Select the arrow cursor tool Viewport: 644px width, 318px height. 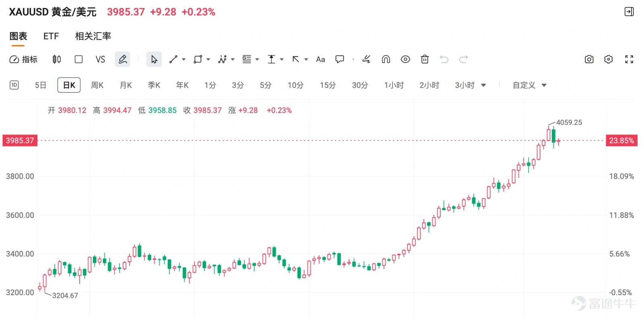click(154, 59)
